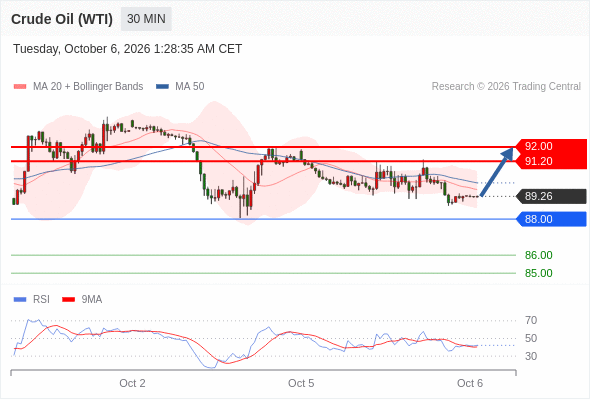
Task: Click the Crude Oil (WTI) title
Action: click(x=62, y=19)
